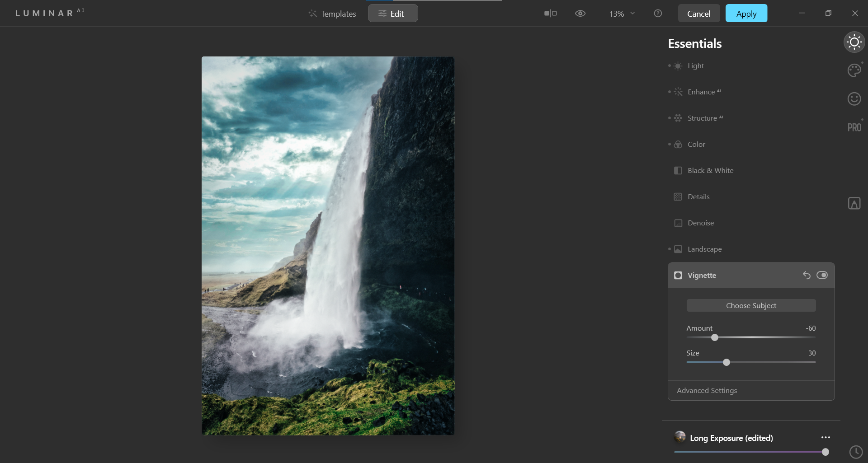Expand Vignette Advanced Settings

point(707,391)
